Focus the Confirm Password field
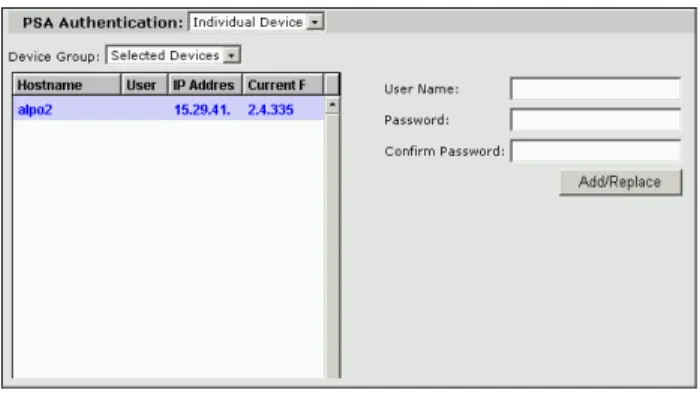This screenshot has width=700, height=411. [x=596, y=151]
